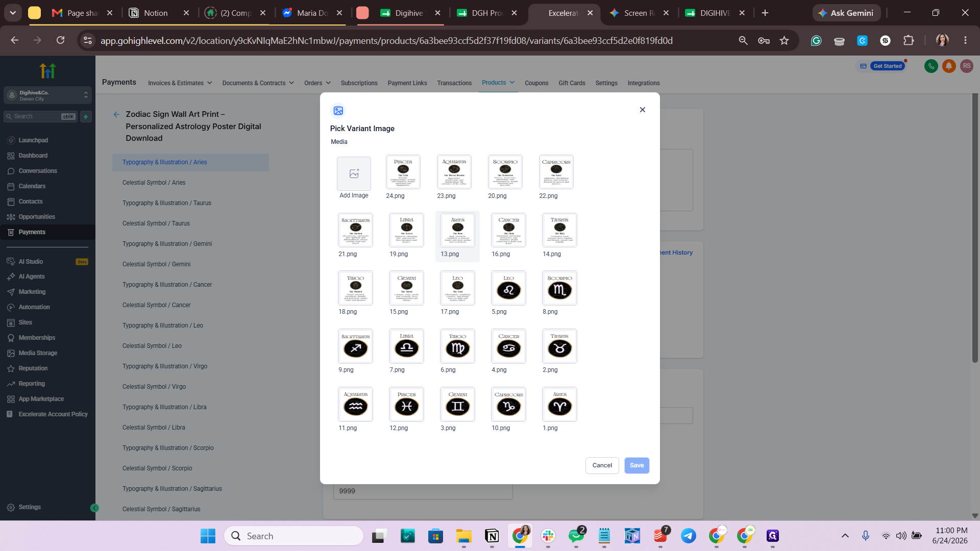
Task: Open Calendars in the sidebar
Action: coord(32,186)
